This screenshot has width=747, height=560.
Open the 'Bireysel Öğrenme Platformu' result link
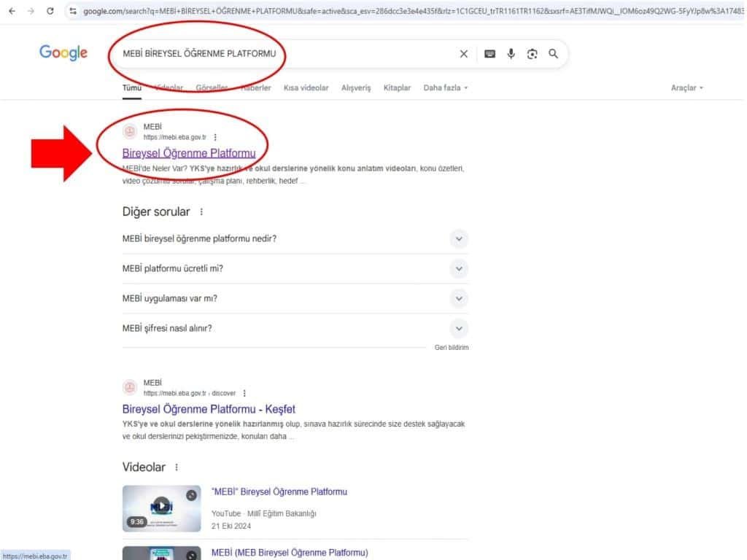189,153
